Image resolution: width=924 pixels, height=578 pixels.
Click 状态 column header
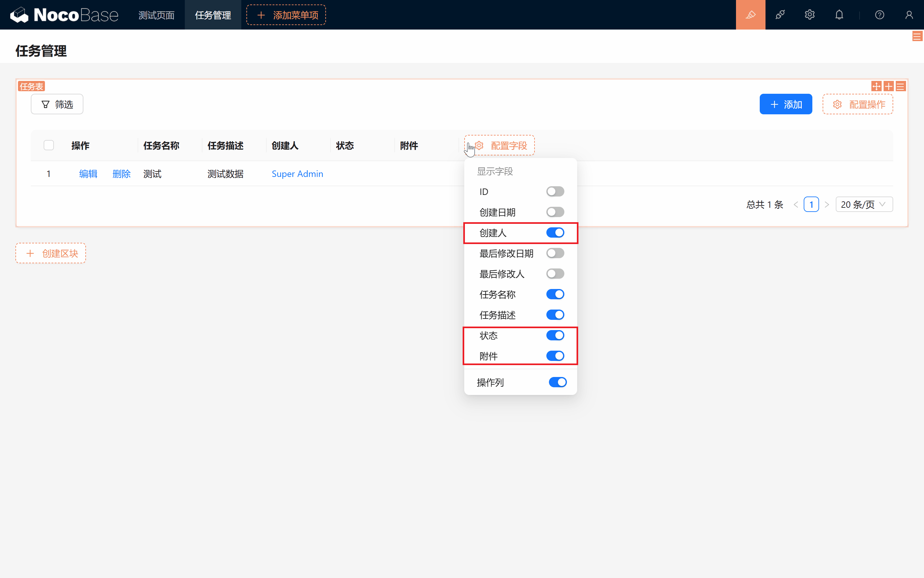pyautogui.click(x=345, y=146)
